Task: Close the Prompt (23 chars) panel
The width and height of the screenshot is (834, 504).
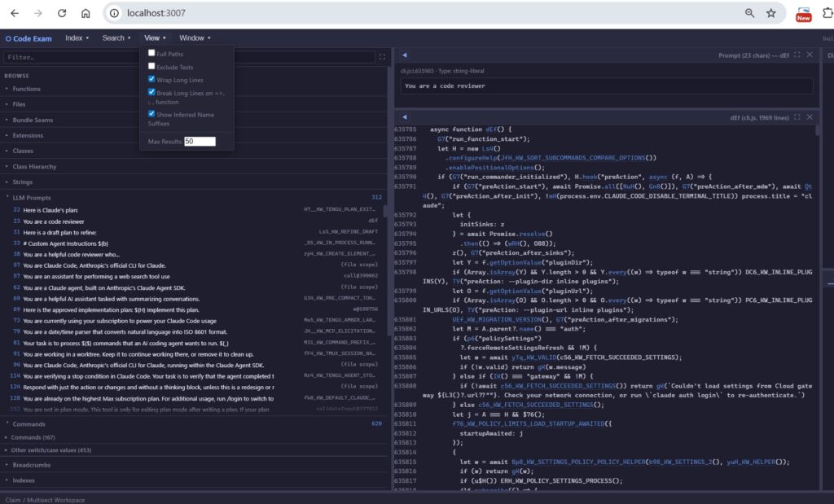Action: click(810, 55)
